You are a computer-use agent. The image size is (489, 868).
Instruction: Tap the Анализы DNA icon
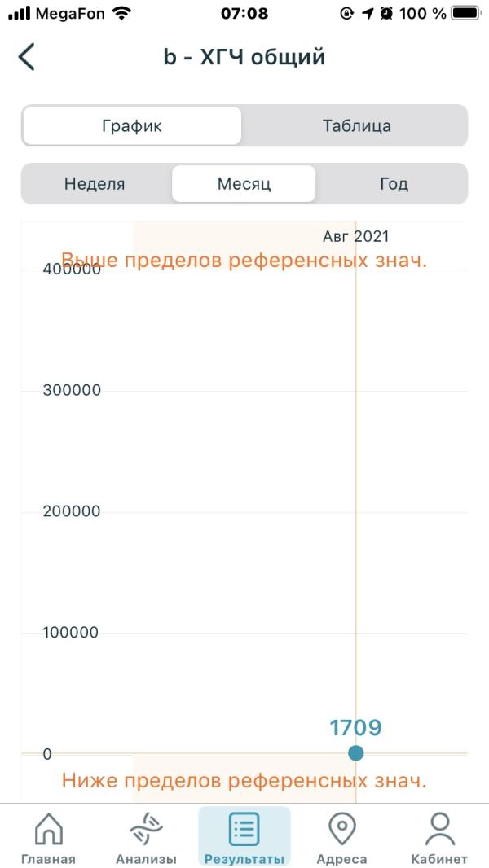coord(146,830)
